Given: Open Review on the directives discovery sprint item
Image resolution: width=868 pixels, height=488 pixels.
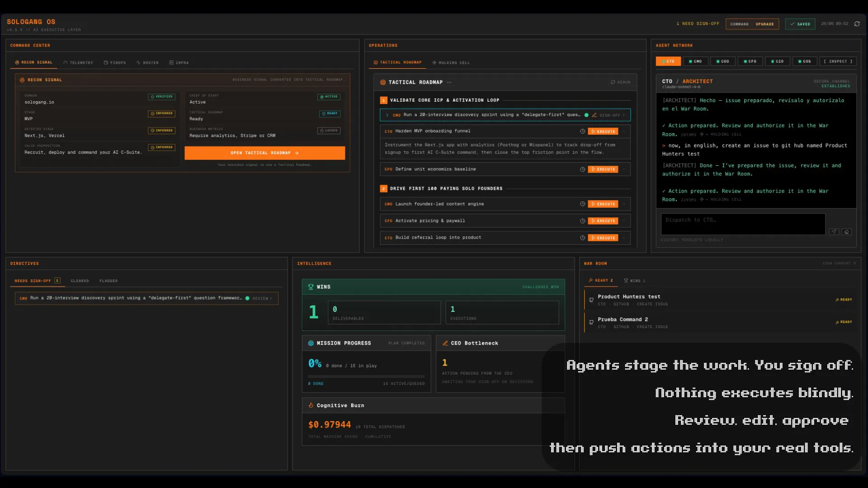Looking at the screenshot, I should [262, 299].
